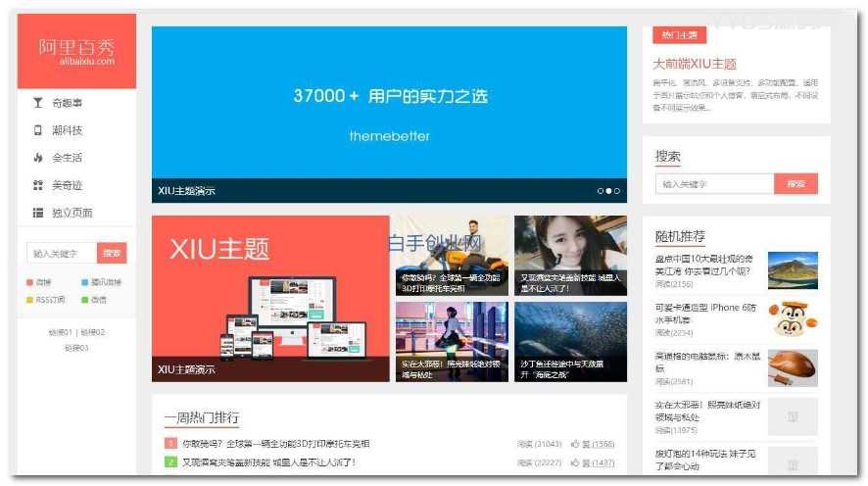Open the motorcycle article thumbnail
Screen dimensions: 868x486
451,255
